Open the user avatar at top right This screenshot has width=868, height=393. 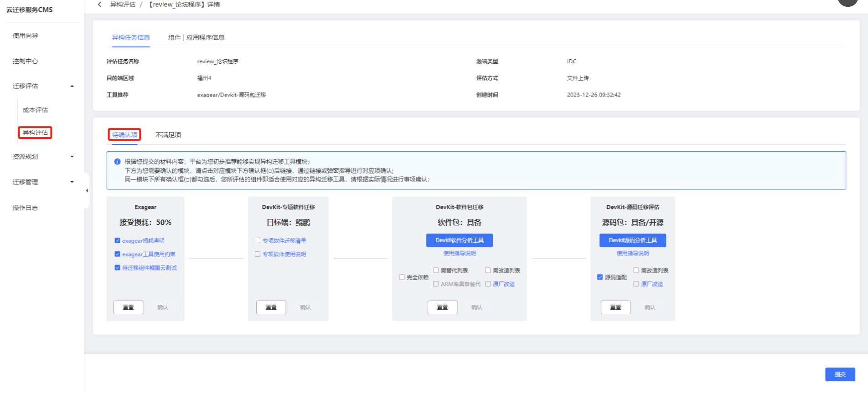point(847,2)
